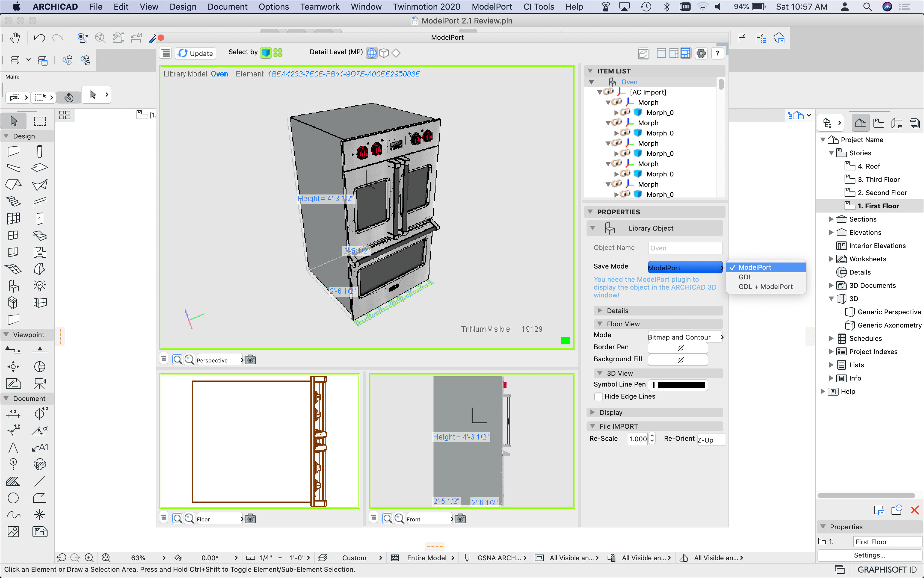
Task: Set Detail Level to diamond option
Action: click(x=396, y=53)
